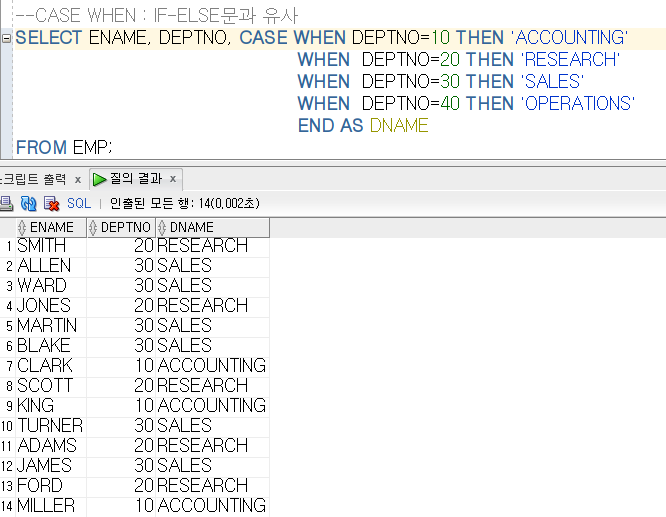The width and height of the screenshot is (666, 517).
Task: Click FROM EMP; line in editor
Action: [64, 148]
